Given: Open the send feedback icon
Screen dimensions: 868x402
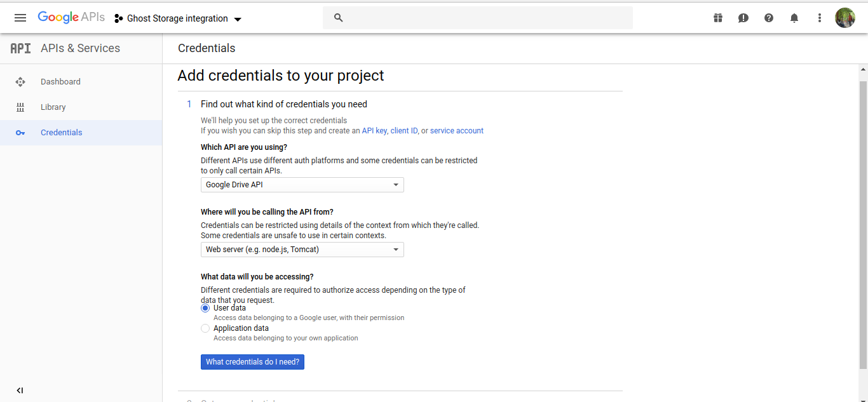Looking at the screenshot, I should (x=743, y=18).
